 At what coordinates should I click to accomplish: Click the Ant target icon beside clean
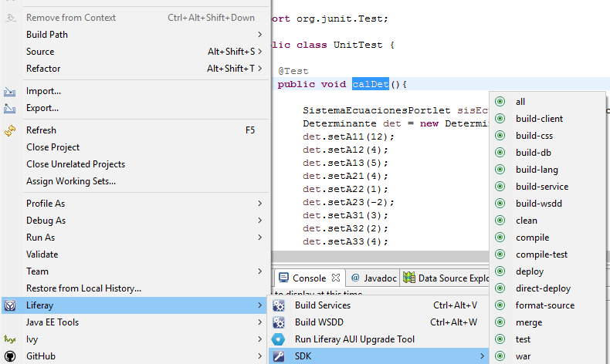click(x=500, y=221)
